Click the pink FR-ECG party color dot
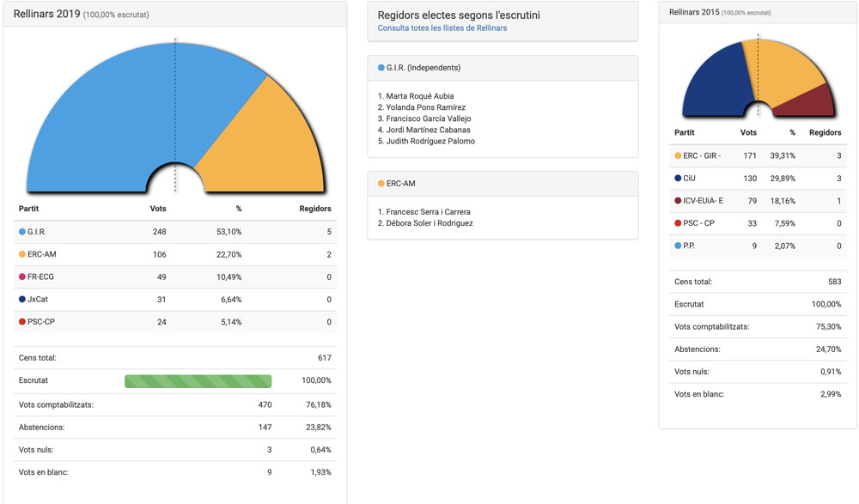 pos(22,277)
